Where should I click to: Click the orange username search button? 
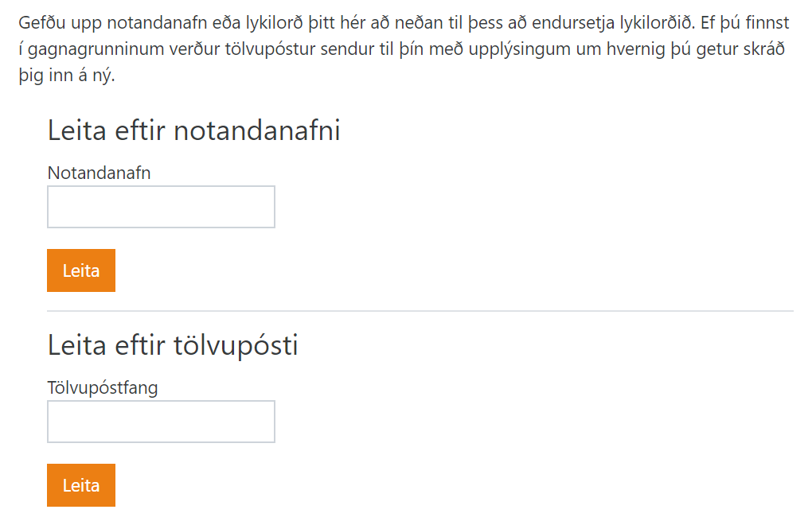(80, 270)
